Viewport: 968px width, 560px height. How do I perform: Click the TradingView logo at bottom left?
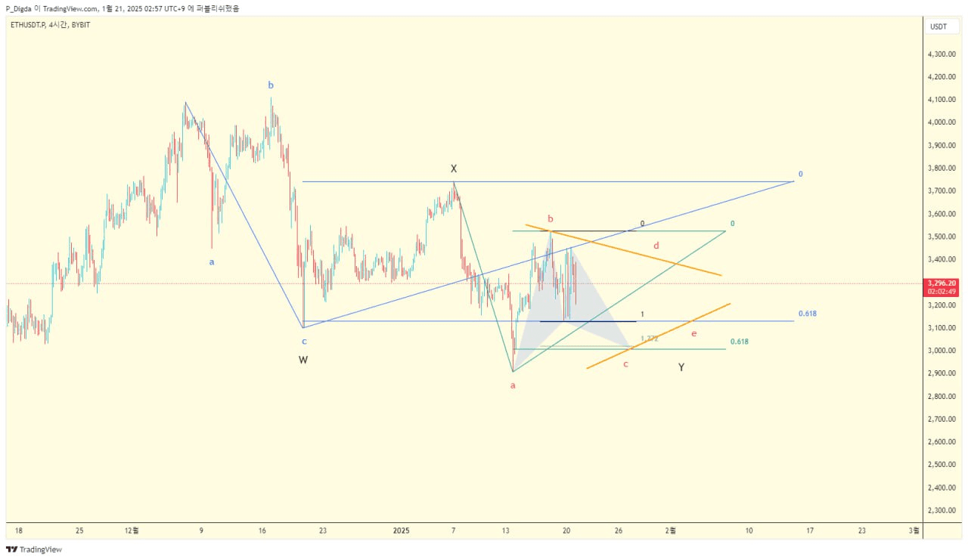pos(34,549)
